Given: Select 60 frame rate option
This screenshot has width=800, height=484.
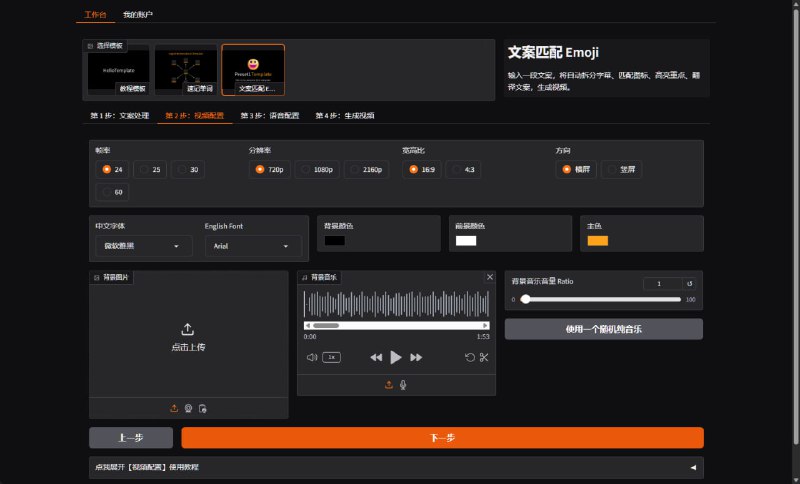Looking at the screenshot, I should pos(112,192).
